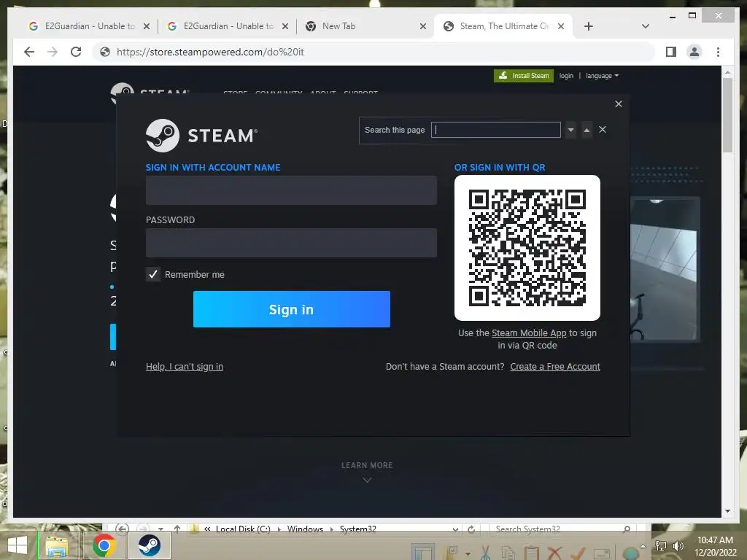Open the browser three-dot menu
The width and height of the screenshot is (747, 560).
click(718, 52)
